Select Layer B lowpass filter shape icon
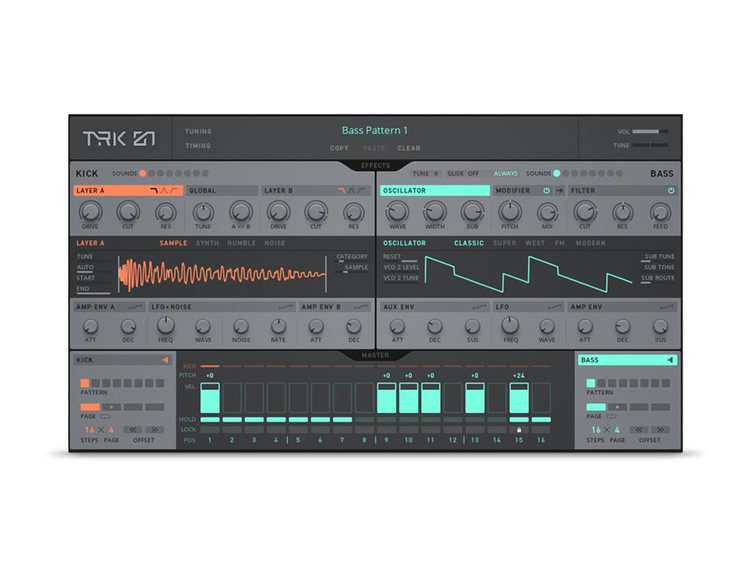The image size is (750, 563). coord(341,190)
